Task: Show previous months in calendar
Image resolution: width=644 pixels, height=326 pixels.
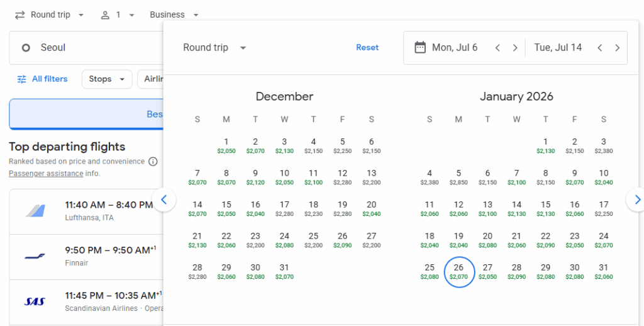Action: click(164, 200)
